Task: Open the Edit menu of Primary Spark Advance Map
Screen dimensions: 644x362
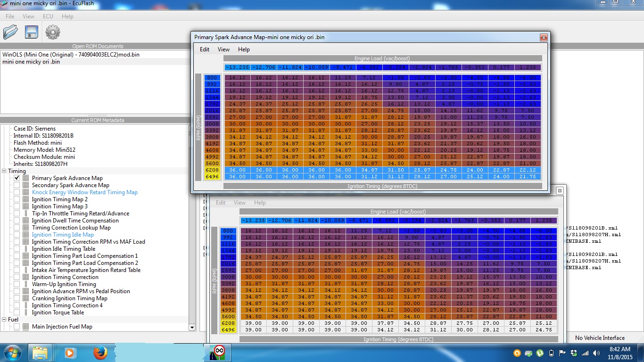Action: click(x=204, y=49)
